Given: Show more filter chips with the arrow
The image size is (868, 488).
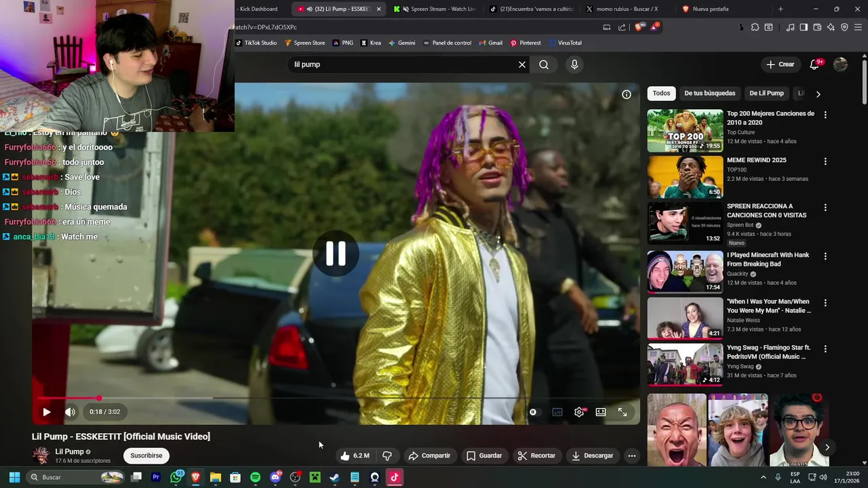Looking at the screenshot, I should click(818, 94).
